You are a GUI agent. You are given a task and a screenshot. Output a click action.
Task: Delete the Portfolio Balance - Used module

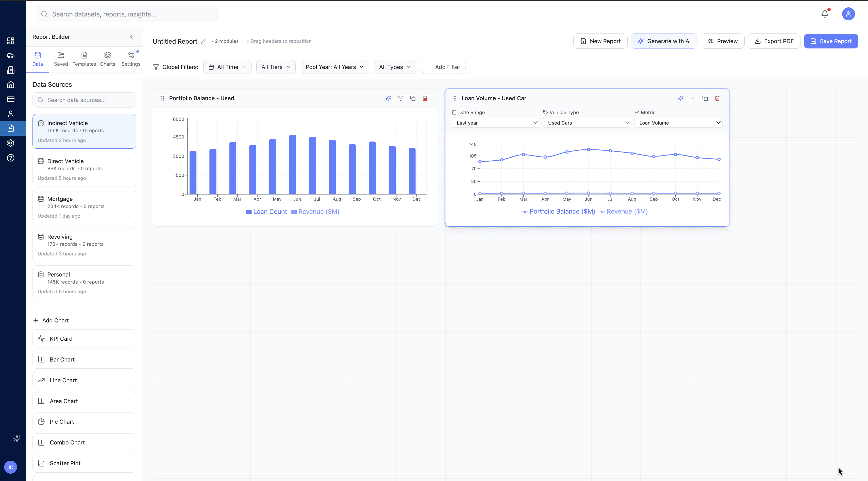[x=425, y=98]
